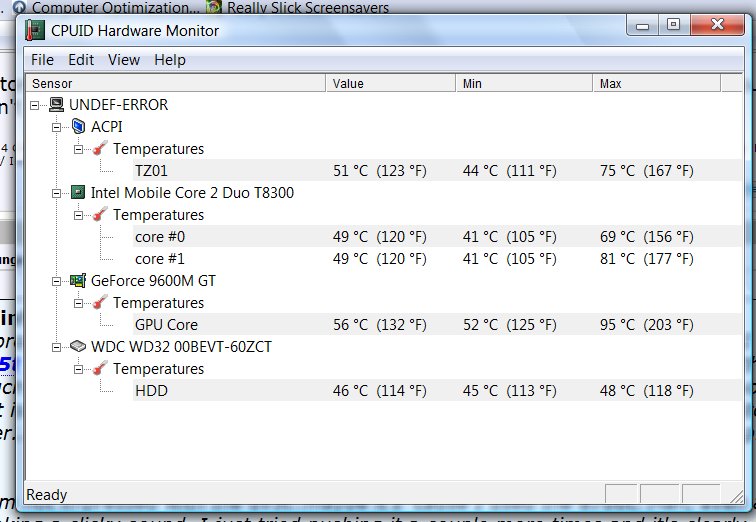Click the UNDEF-ERROR computer icon
The height and width of the screenshot is (522, 756).
(x=56, y=104)
